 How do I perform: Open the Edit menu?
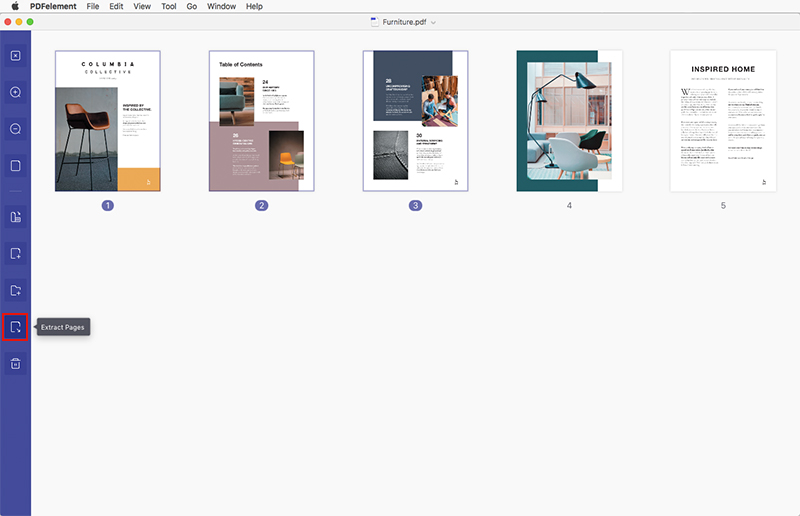[x=116, y=6]
